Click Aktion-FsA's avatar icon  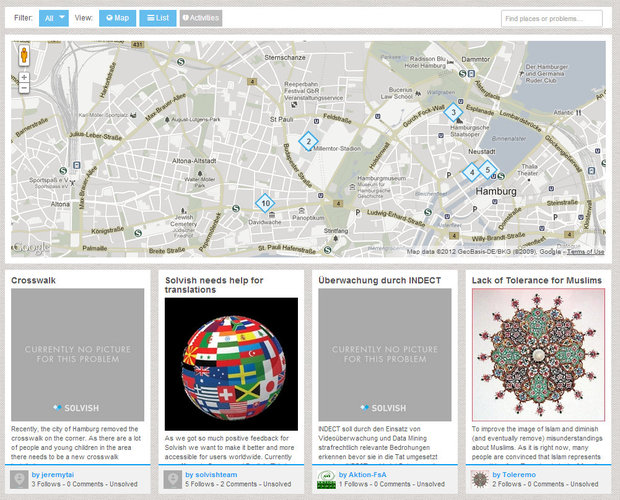[x=326, y=479]
